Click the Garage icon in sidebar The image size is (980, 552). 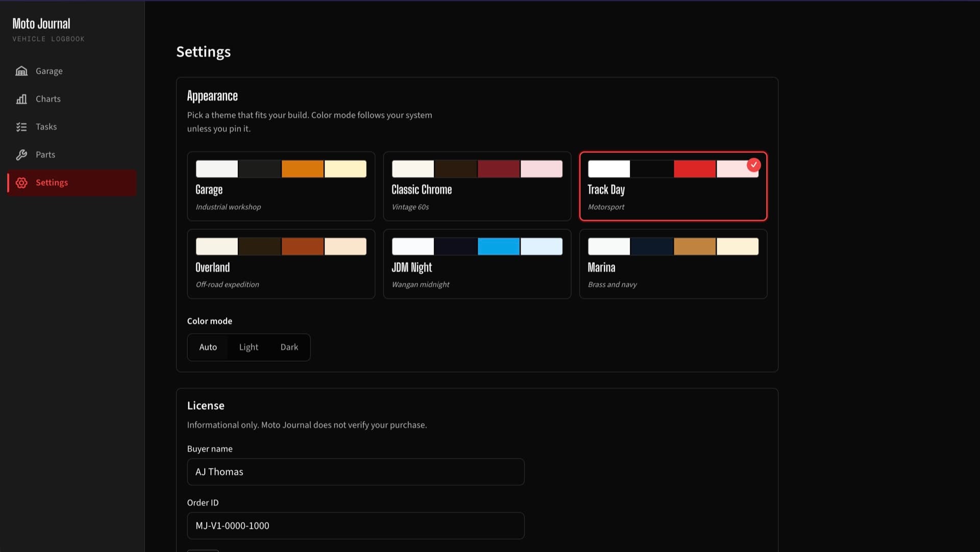tap(21, 71)
